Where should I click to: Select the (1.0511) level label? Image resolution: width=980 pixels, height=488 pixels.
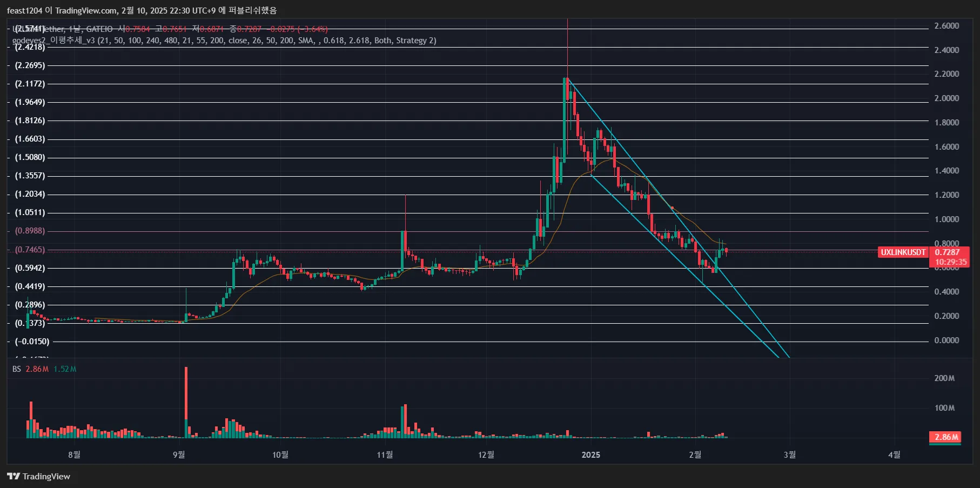tap(30, 212)
